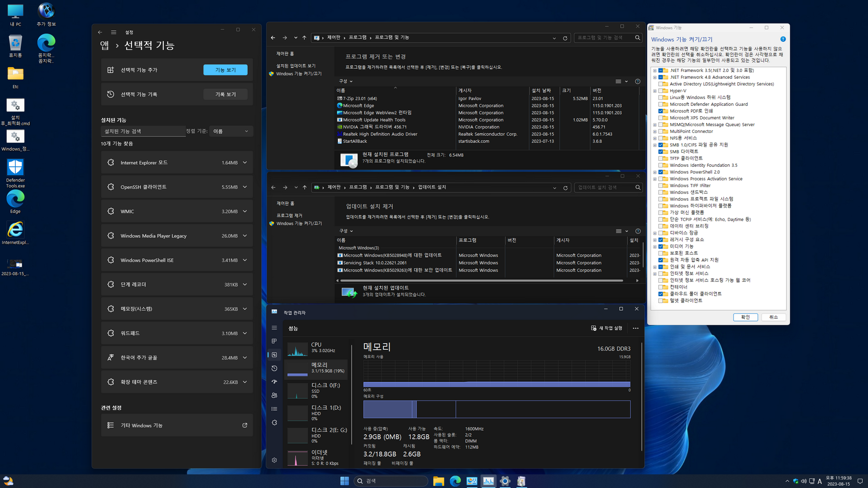Select CPU in Task Manager performance list
Screen dimensions: 868x488
pos(317,349)
